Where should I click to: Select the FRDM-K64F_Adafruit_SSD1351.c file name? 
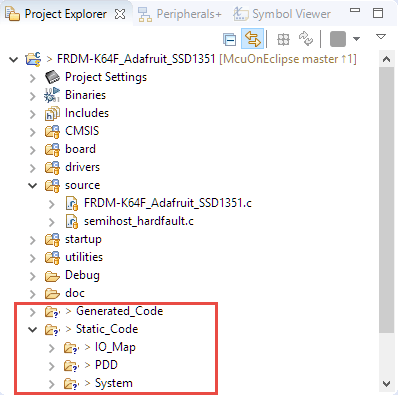(x=168, y=203)
